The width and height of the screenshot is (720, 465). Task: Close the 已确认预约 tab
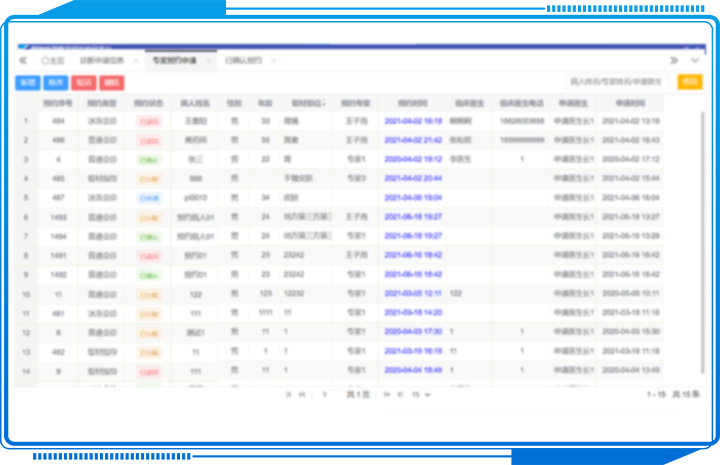(x=275, y=60)
